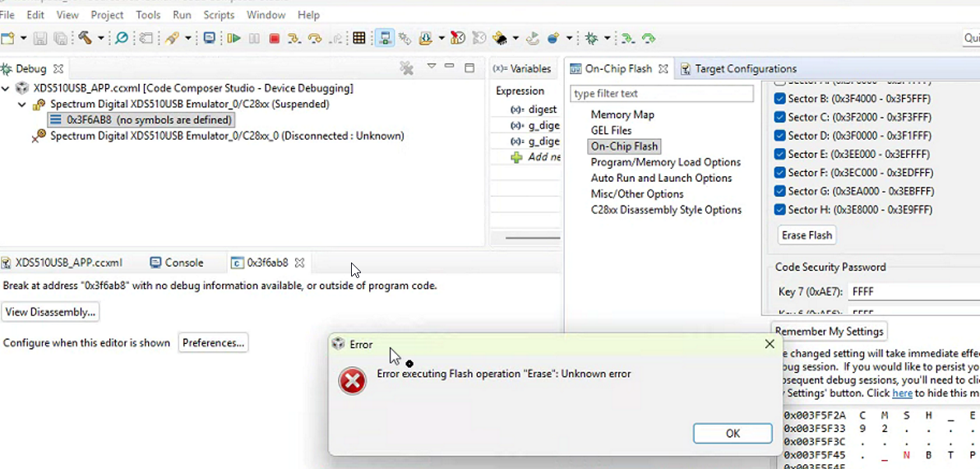Click green assembly Step Into icon
The width and height of the screenshot is (980, 469).
click(627, 39)
